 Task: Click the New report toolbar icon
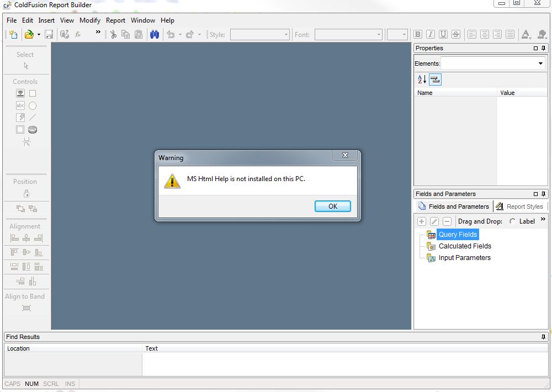coord(13,34)
